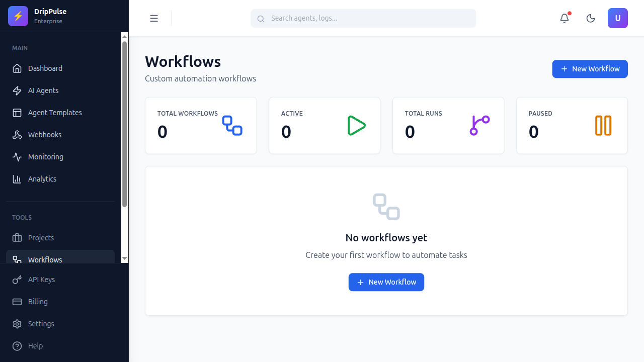
Task: Click Dashboard home icon in sidebar
Action: point(17,68)
